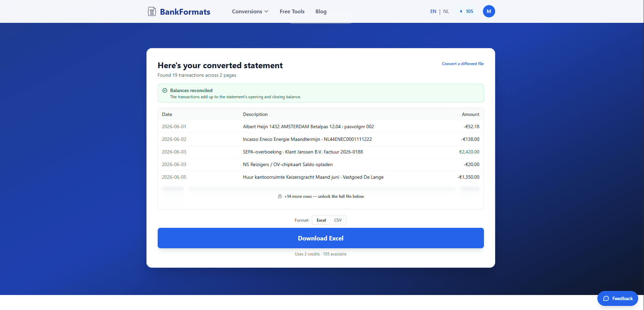Viewport: 644px width, 310px height.
Task: Click the 'Here's your converted statement' heading
Action: (x=220, y=65)
